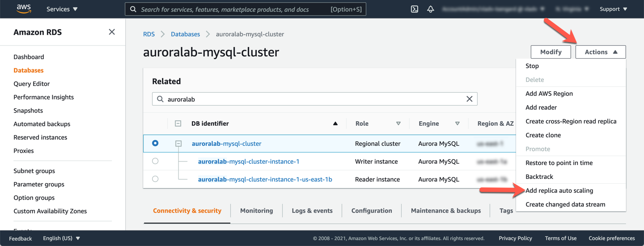Open the notifications bell
Viewport: 644px width, 246px height.
[431, 9]
